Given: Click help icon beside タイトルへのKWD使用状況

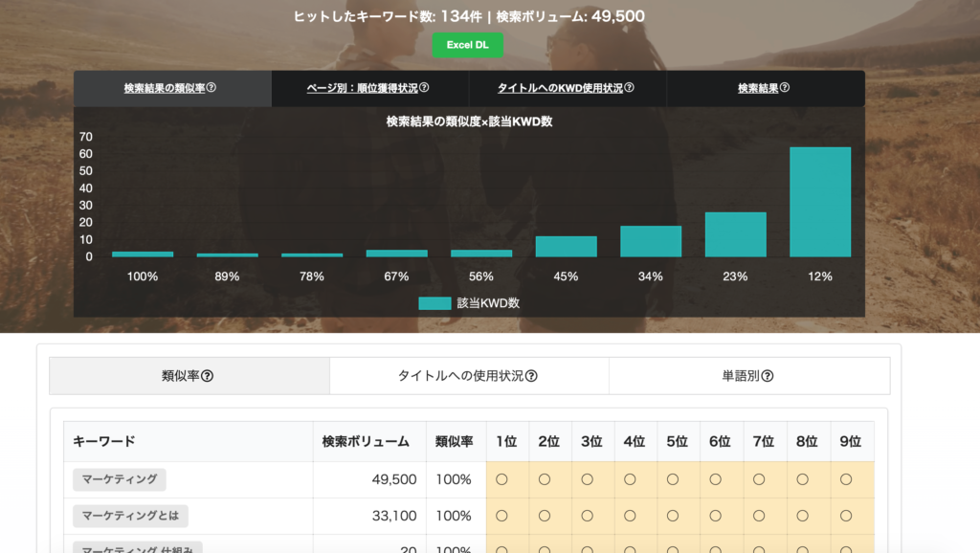Looking at the screenshot, I should [630, 87].
